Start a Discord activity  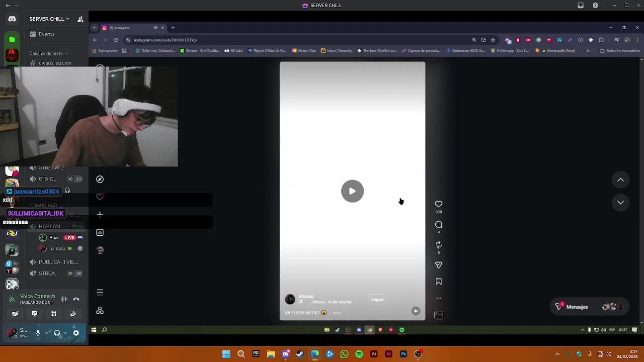(54, 314)
